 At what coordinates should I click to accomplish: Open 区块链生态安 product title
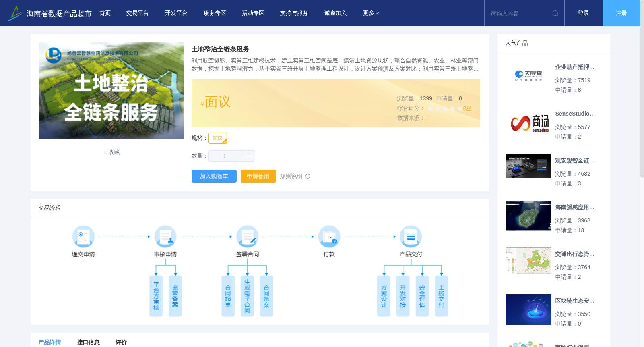coord(575,301)
